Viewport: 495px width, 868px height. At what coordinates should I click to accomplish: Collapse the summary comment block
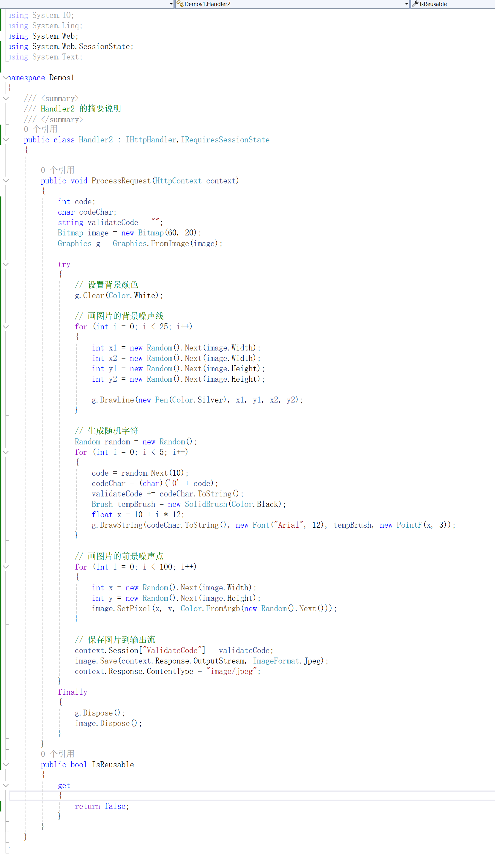pyautogui.click(x=5, y=99)
